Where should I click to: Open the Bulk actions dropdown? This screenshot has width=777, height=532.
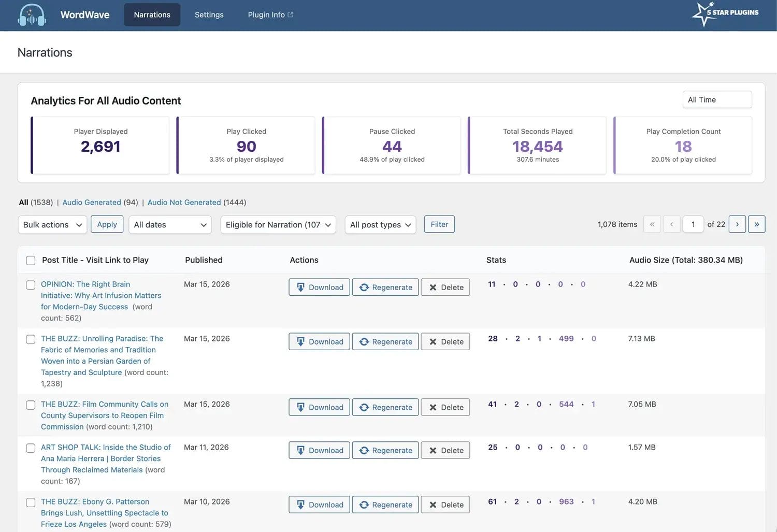pyautogui.click(x=52, y=225)
